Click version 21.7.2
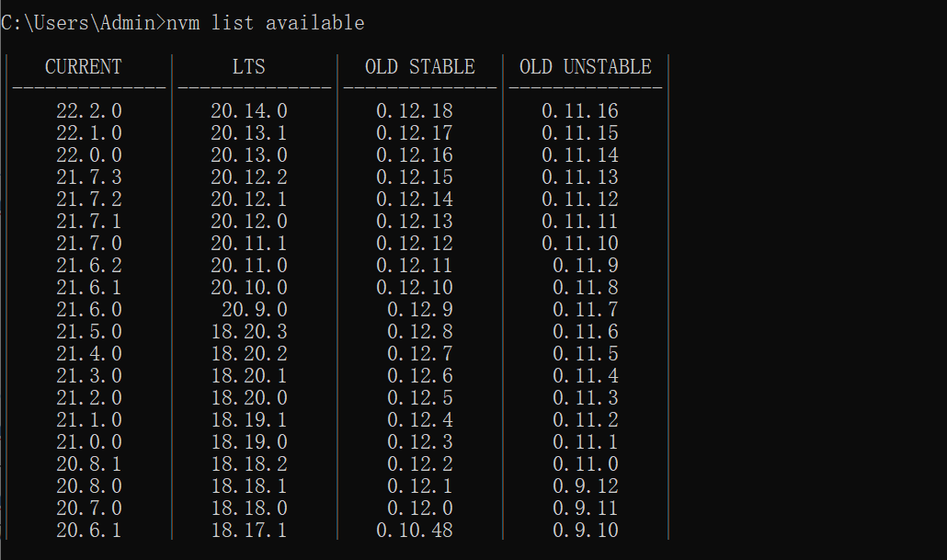 pyautogui.click(x=89, y=200)
